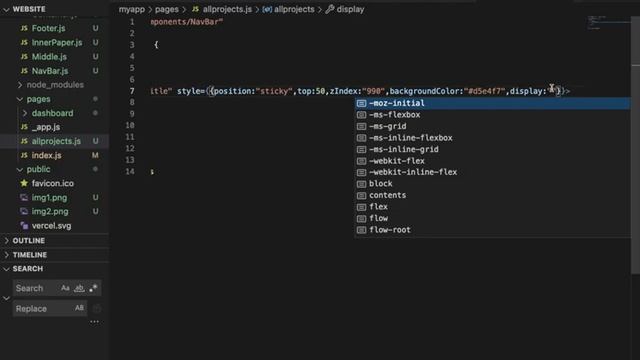Pick flow from autocomplete list
640x360 pixels.
pyautogui.click(x=492, y=218)
